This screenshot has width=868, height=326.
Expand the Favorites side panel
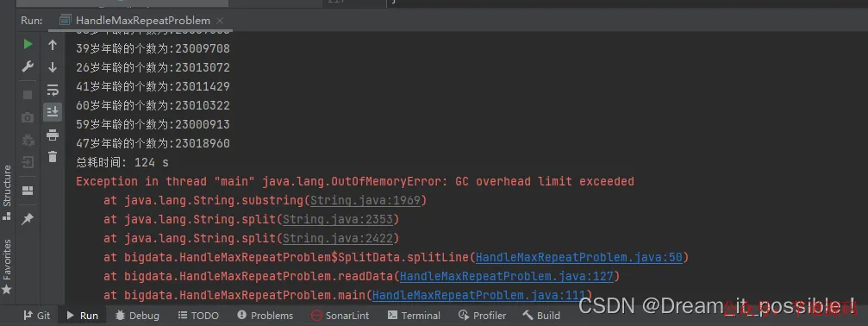(x=7, y=266)
